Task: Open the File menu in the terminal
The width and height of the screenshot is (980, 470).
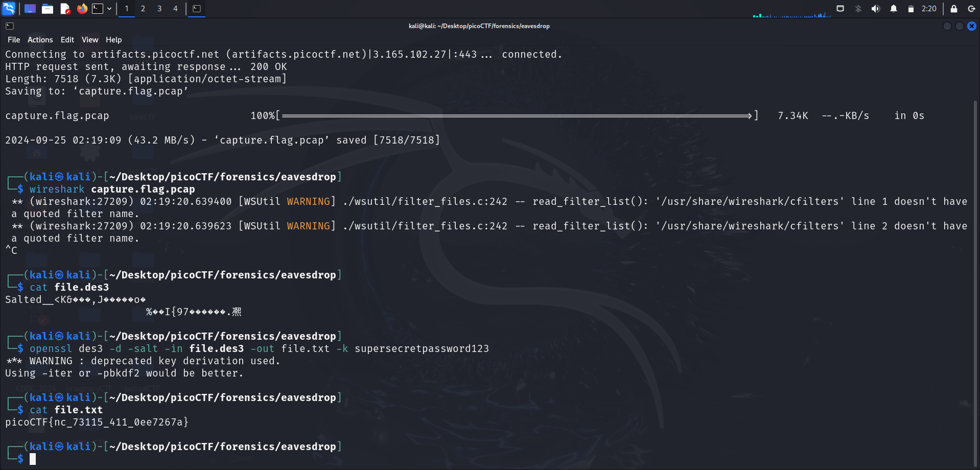Action: [x=14, y=40]
